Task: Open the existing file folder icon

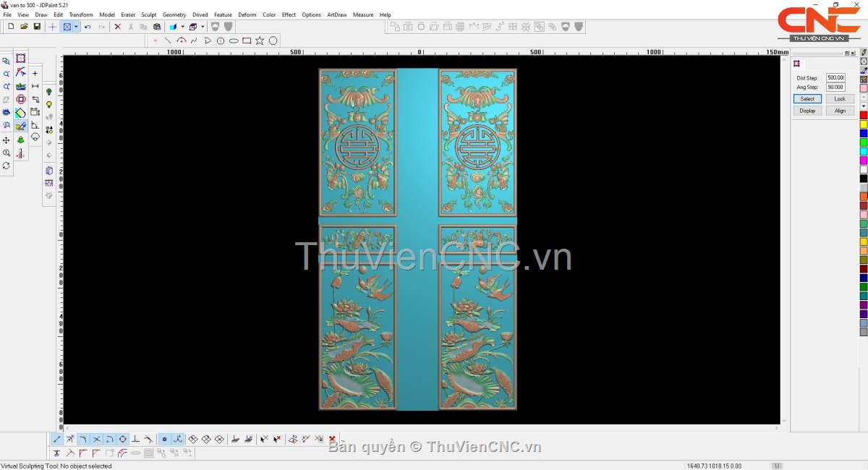Action: click(24, 27)
